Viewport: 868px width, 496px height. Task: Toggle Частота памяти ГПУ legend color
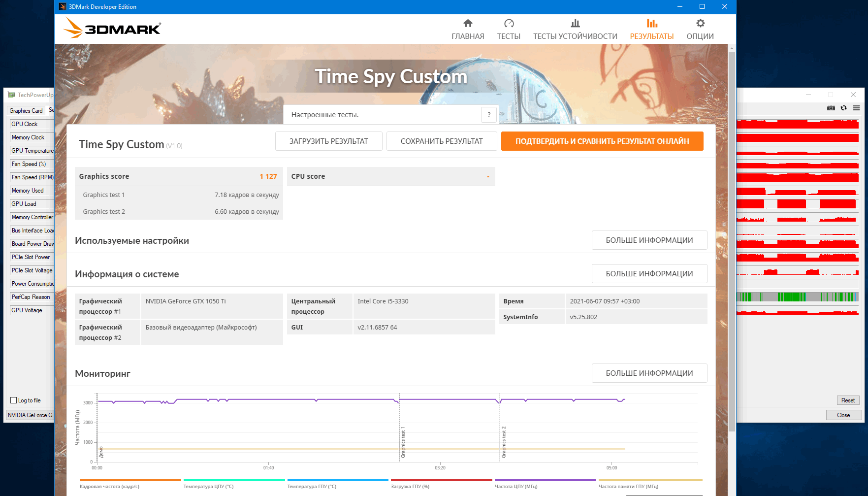[650, 480]
